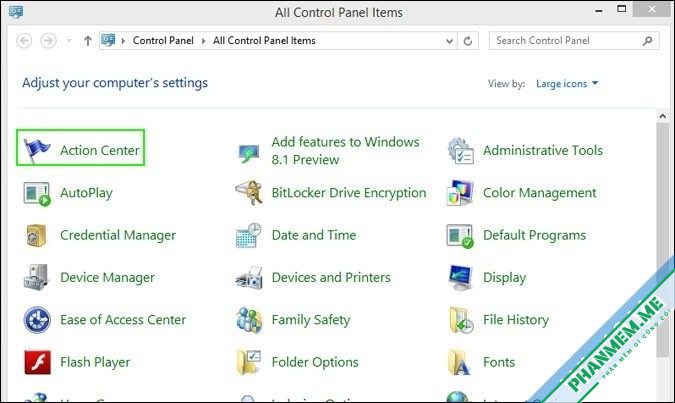Viewport: 675px width, 403px height.
Task: Click the Back navigation arrow
Action: (x=25, y=41)
